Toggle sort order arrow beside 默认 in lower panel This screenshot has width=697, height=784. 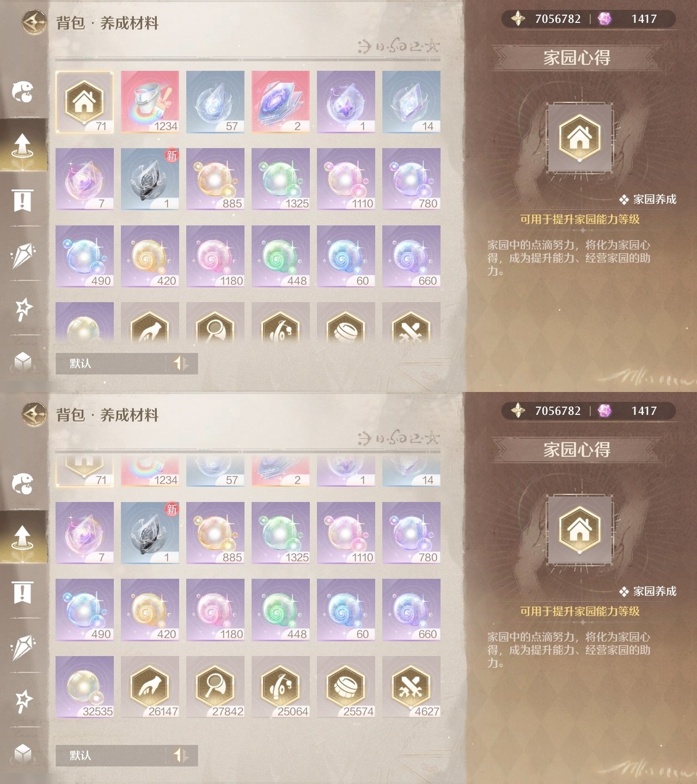click(181, 756)
